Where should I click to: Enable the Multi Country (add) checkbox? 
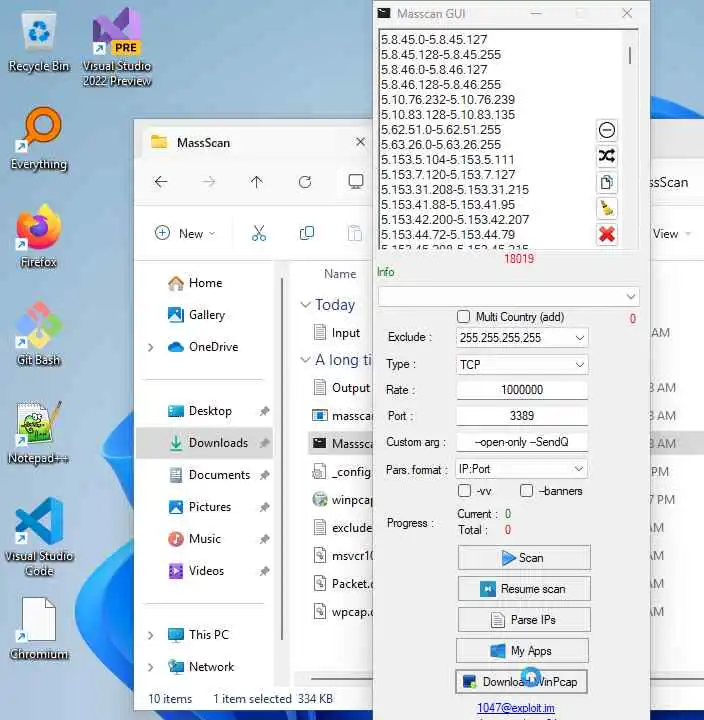[x=463, y=317]
